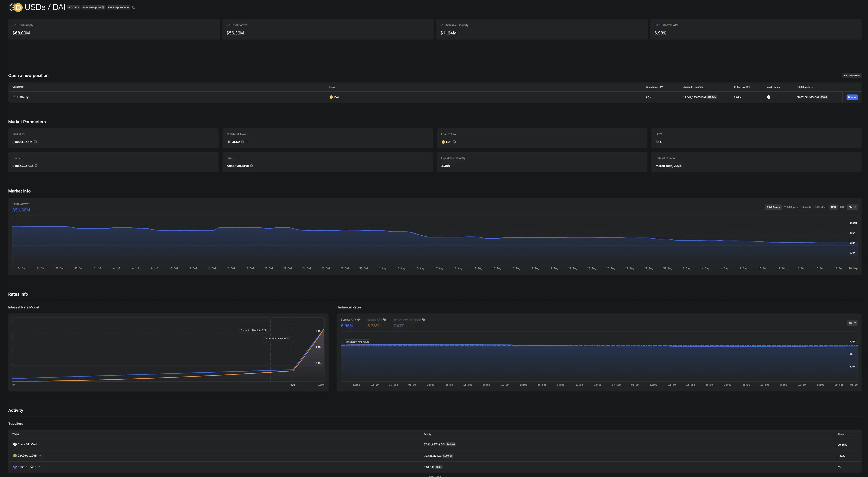Click the copy icon beside the IRM: AdaptiveCurve badge
868x477 pixels.
point(134,7)
